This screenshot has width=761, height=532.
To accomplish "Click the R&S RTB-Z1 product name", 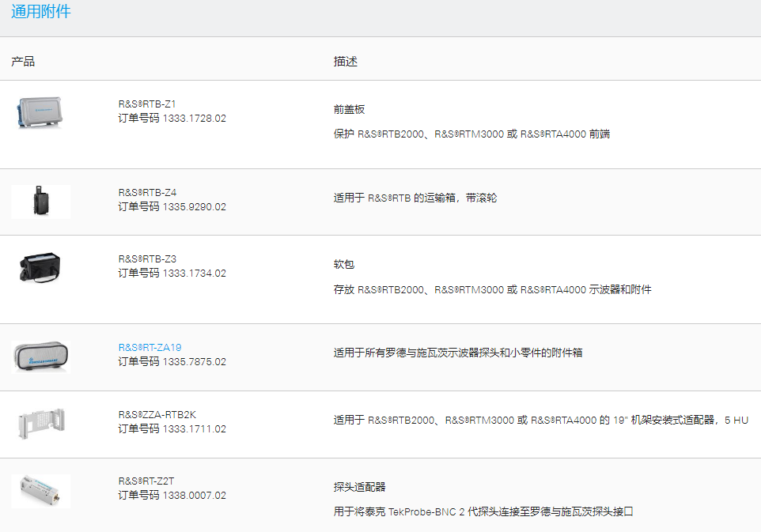I will [x=147, y=104].
